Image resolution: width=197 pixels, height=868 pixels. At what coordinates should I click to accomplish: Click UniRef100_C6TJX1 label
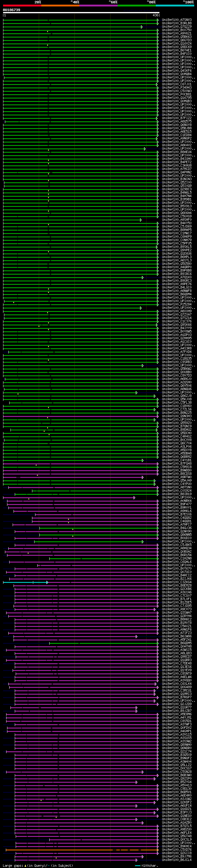(x=177, y=84)
